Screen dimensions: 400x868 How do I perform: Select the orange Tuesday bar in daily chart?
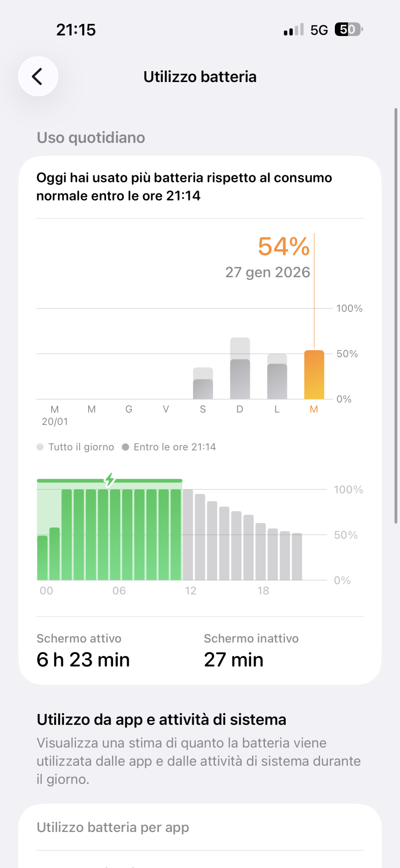(x=314, y=375)
